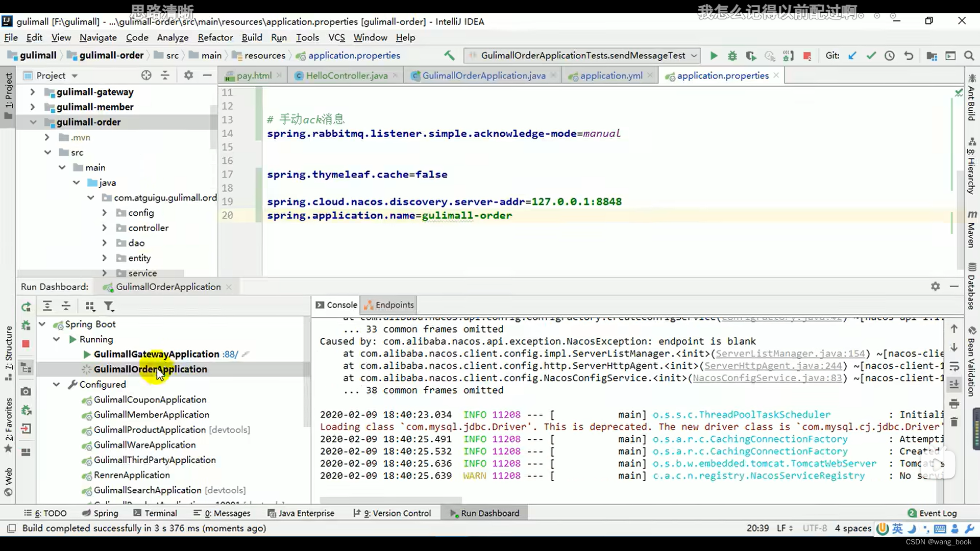This screenshot has height=551, width=980.
Task: Switch to pay.html editor tab
Action: tap(254, 76)
